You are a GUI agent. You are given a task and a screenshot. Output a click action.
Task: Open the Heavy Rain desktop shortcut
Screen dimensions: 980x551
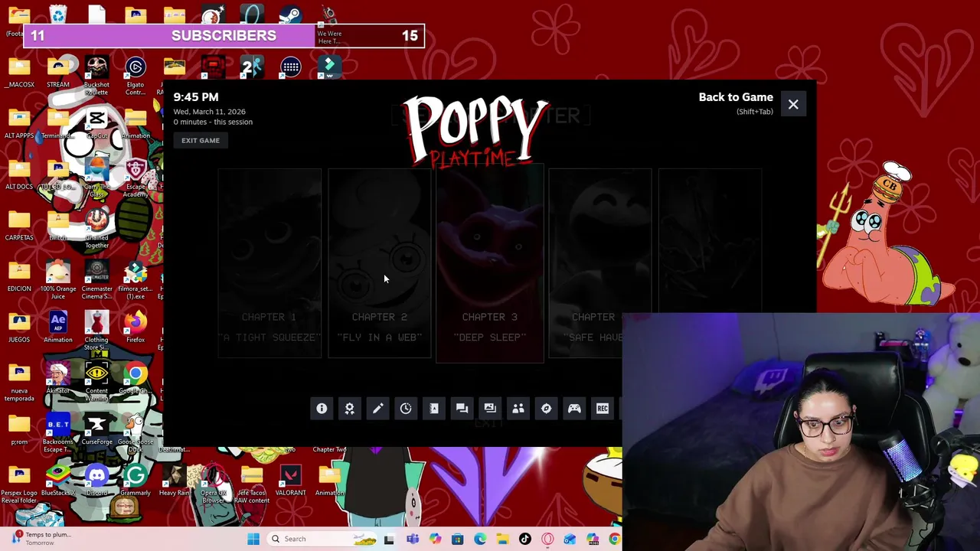click(x=175, y=481)
